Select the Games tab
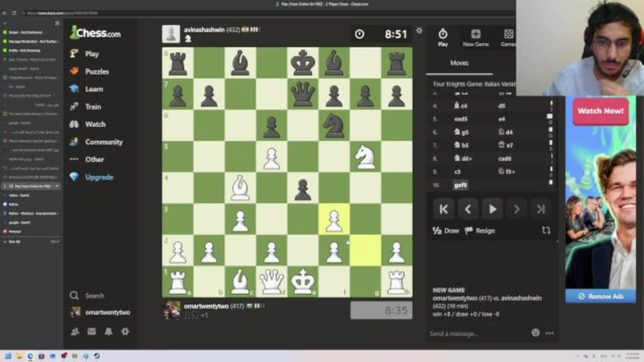The height and width of the screenshot is (362, 644). point(508,38)
